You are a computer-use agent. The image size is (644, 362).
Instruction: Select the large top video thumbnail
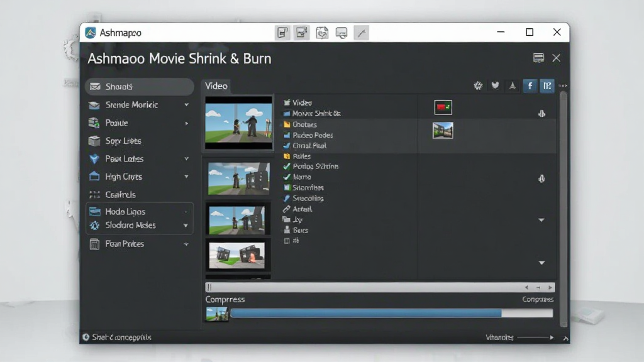pos(238,123)
